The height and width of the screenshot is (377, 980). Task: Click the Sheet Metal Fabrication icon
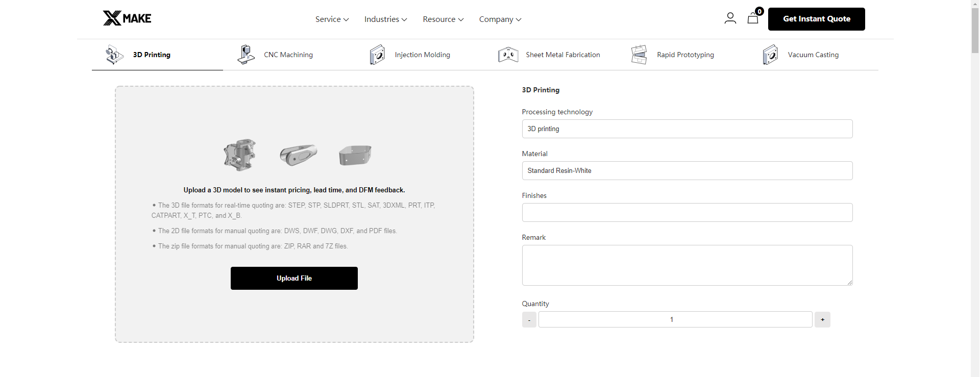click(508, 55)
